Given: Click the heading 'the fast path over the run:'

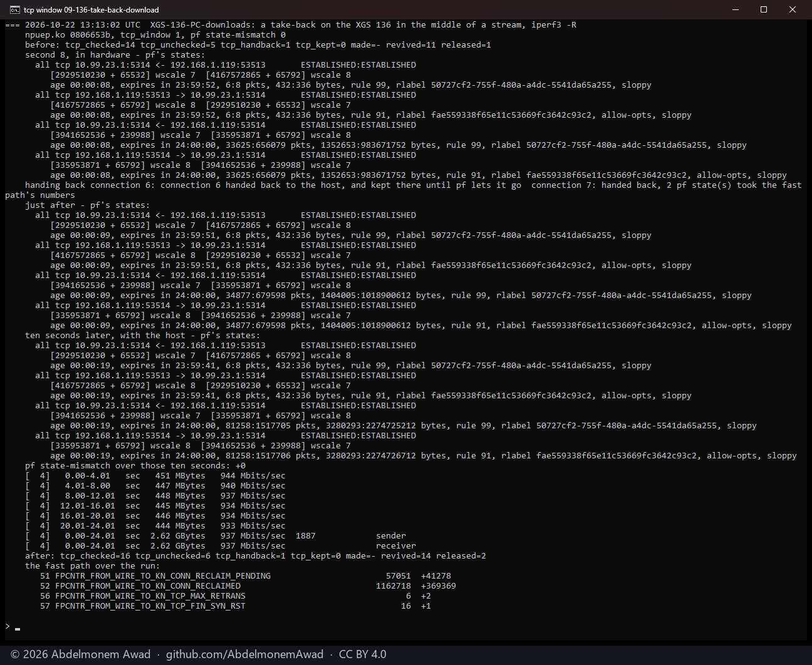Looking at the screenshot, I should pyautogui.click(x=93, y=566).
